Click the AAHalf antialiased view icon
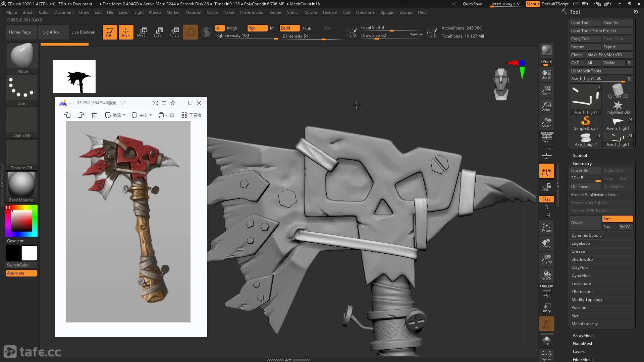Viewport: 644px width, 362px height. [546, 123]
